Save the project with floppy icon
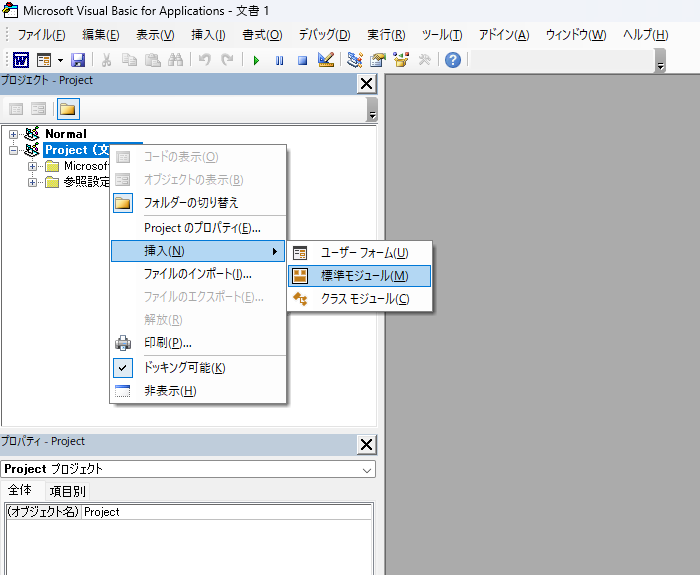This screenshot has height=575, width=700. click(x=78, y=59)
